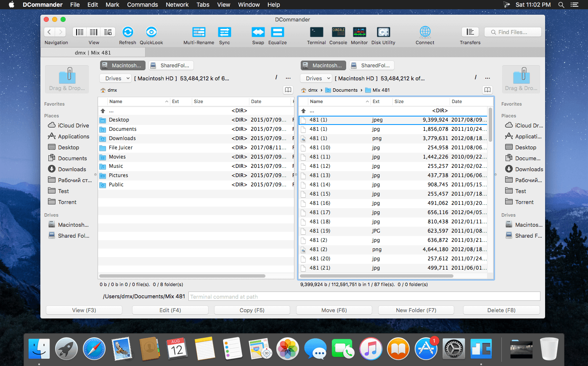Click the Refresh toolbar icon
588x366 pixels.
point(128,32)
